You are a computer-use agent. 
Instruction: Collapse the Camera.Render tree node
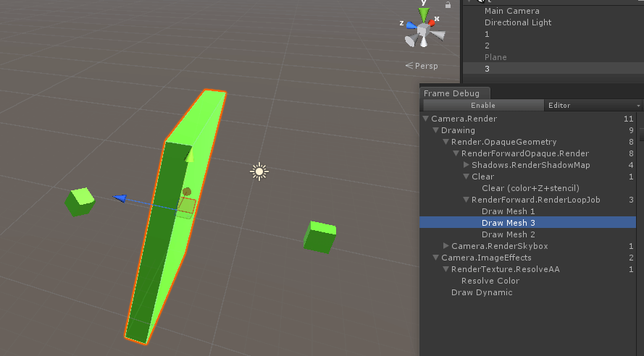(425, 119)
